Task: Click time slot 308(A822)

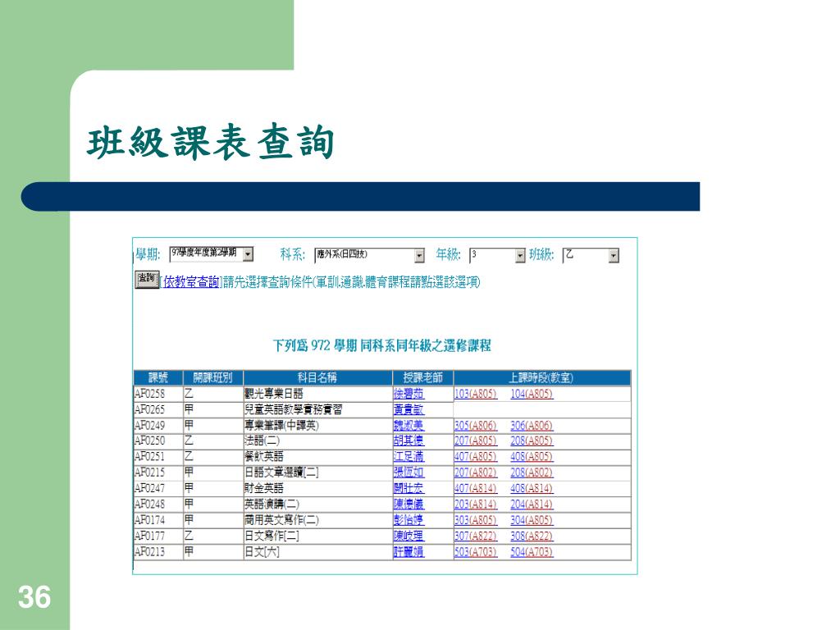Action: coord(532,536)
